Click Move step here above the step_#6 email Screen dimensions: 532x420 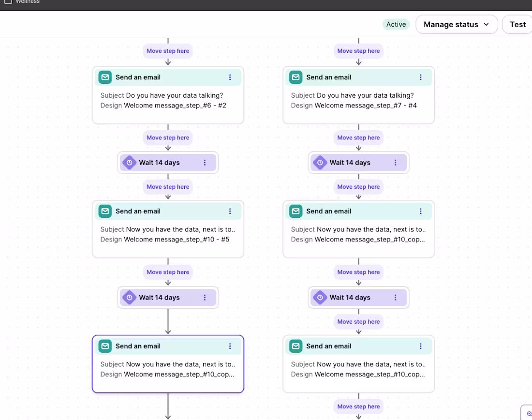tap(168, 51)
